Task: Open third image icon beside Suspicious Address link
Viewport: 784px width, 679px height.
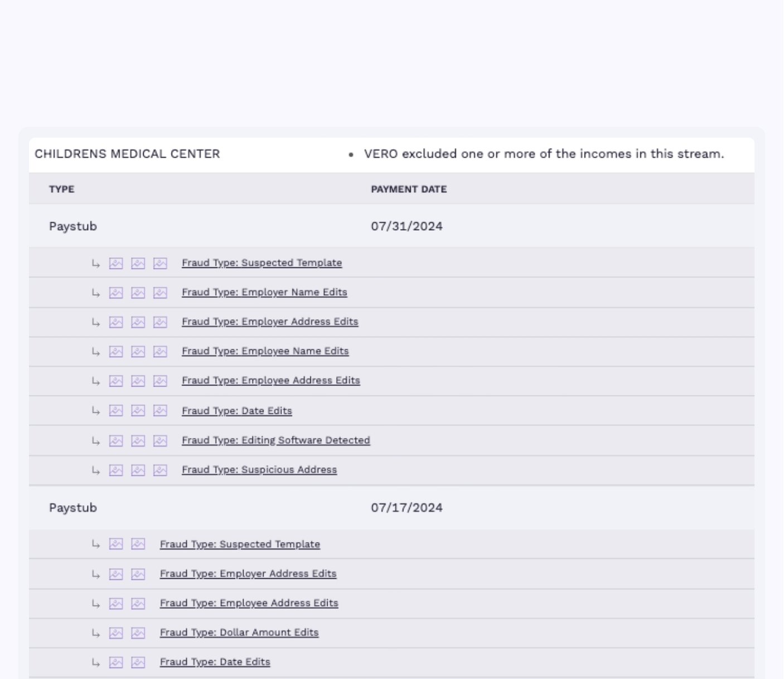Action: (160, 471)
